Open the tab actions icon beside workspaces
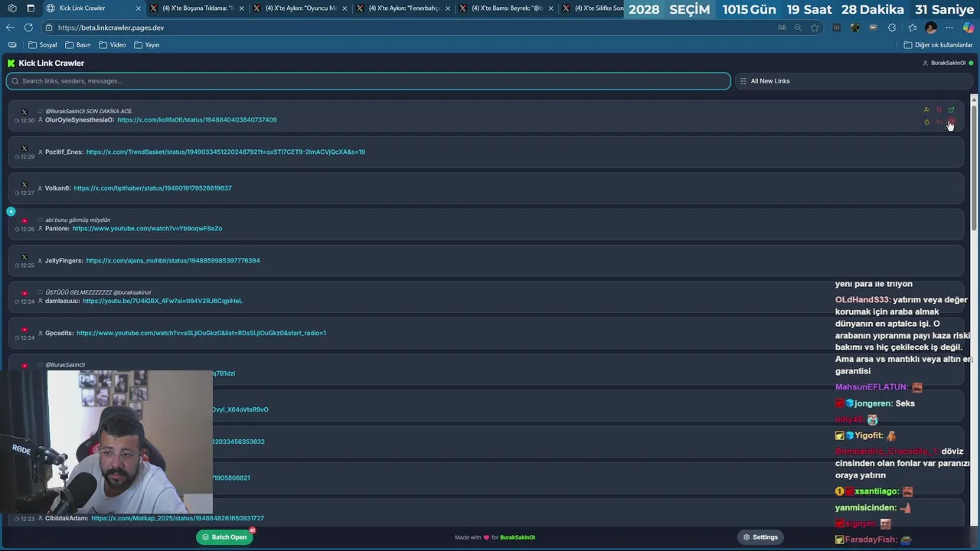 pos(31,8)
